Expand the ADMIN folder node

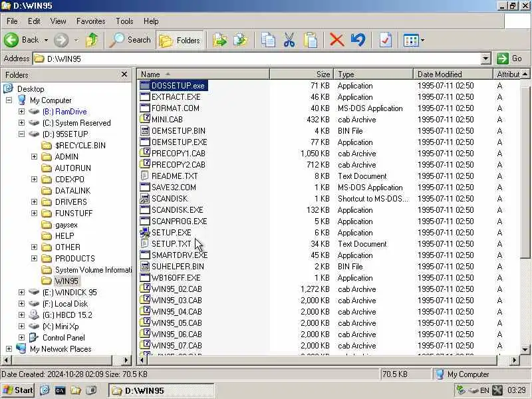(34, 156)
